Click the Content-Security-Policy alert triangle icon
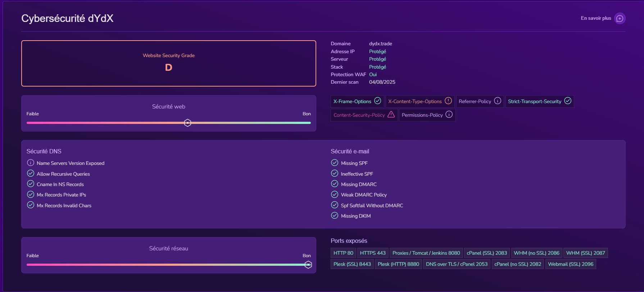The height and width of the screenshot is (292, 644). click(x=391, y=115)
